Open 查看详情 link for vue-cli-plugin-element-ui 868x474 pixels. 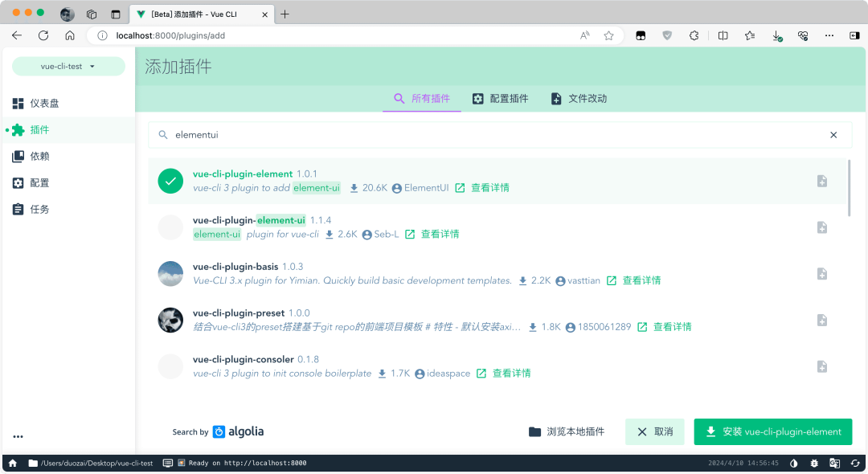[432, 235]
